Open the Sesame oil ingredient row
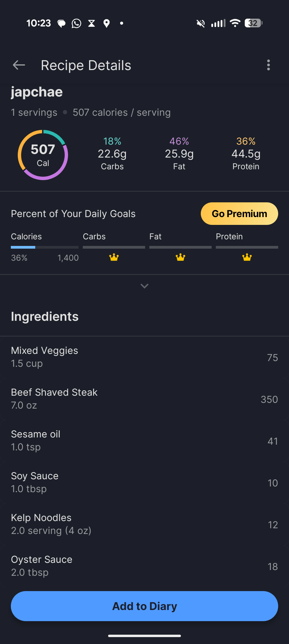This screenshot has height=644, width=289. point(144,441)
